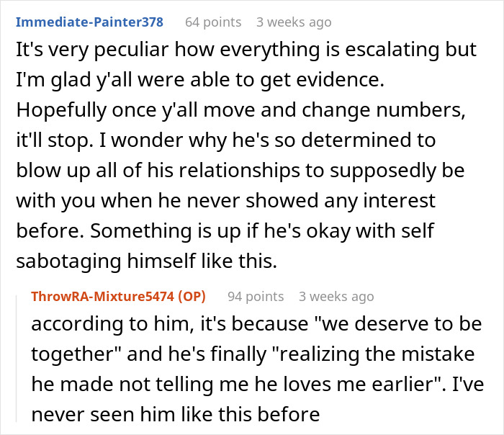Click the sentence starting 'Hopefully once y'all move'
Viewport: 504px width, 435px height.
tap(240, 110)
